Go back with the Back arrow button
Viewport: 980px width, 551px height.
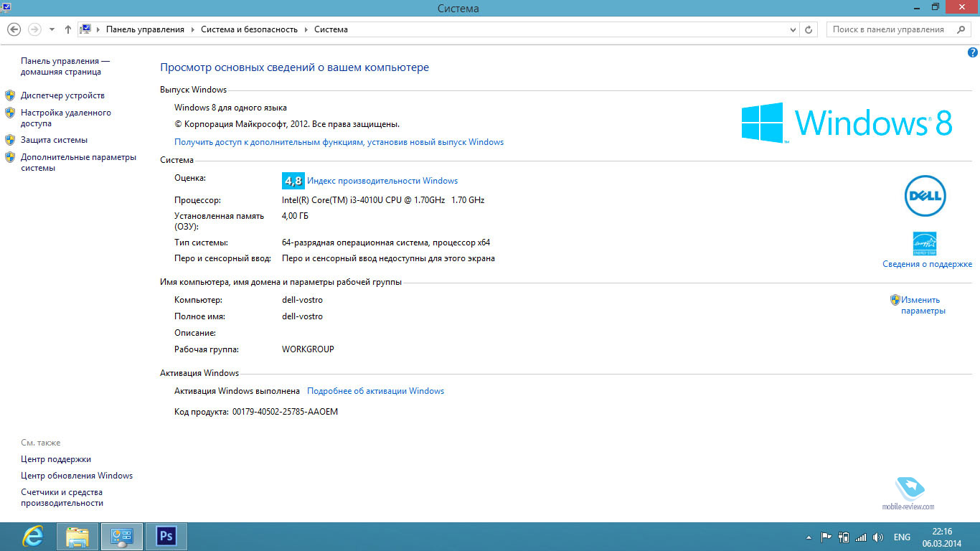pyautogui.click(x=14, y=29)
